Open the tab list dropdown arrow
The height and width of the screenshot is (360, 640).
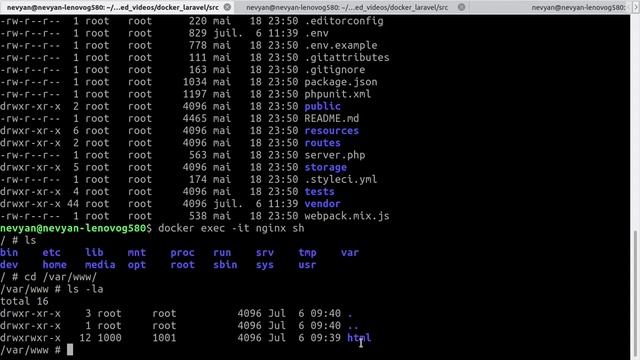(635, 7)
